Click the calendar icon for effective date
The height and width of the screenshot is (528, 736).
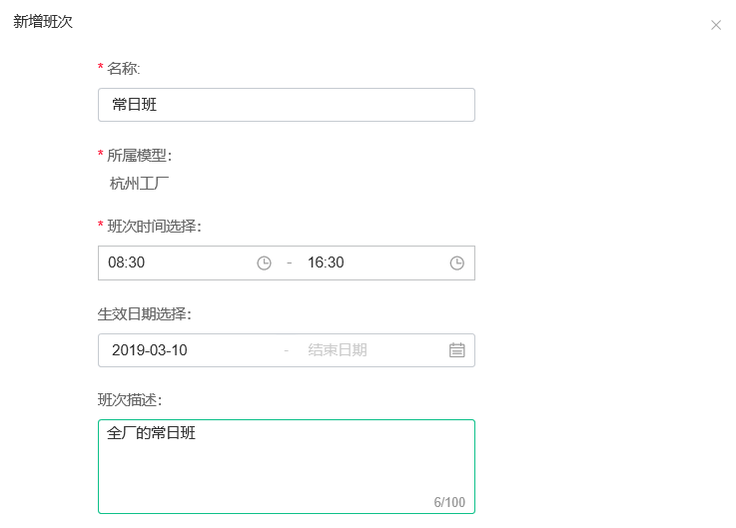pyautogui.click(x=457, y=350)
